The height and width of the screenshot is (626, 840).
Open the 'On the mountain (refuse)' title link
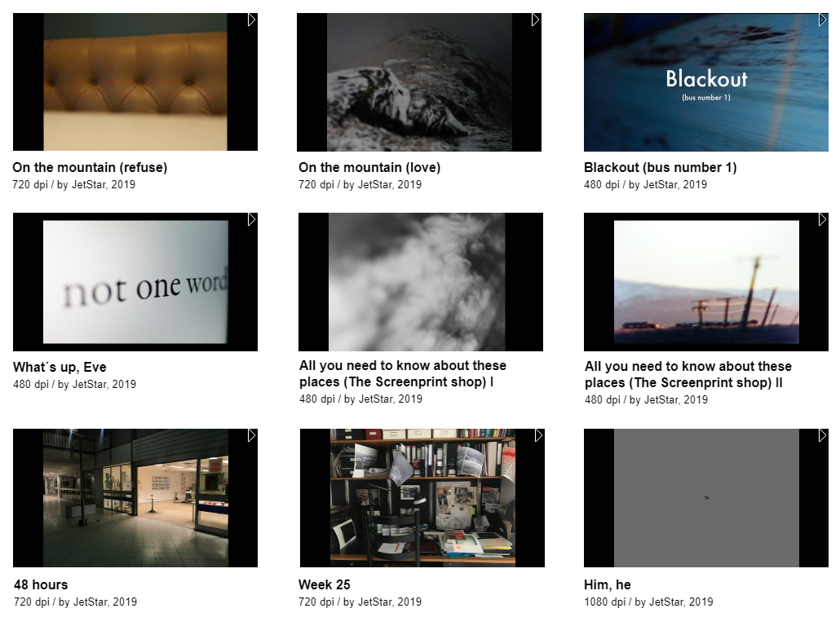click(x=90, y=167)
